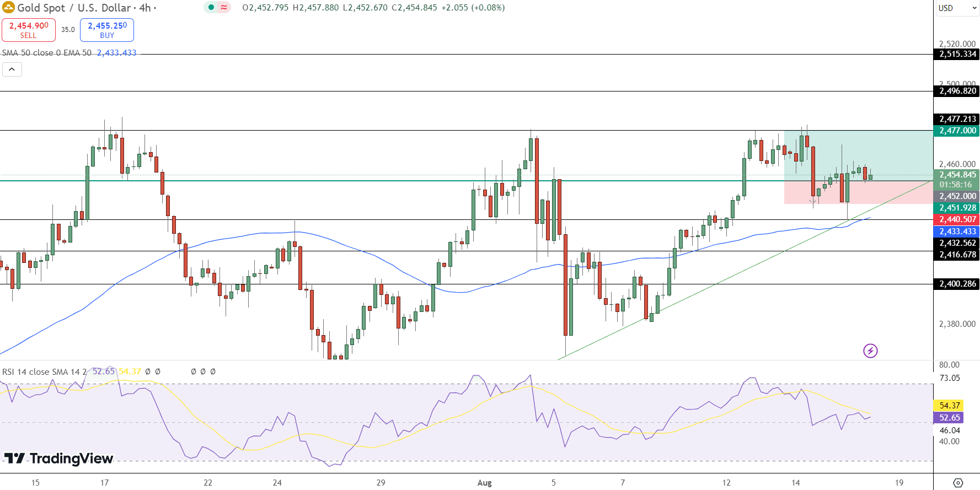This screenshot has height=490, width=980.
Task: Open the USD currency dropdown
Action: click(x=957, y=8)
